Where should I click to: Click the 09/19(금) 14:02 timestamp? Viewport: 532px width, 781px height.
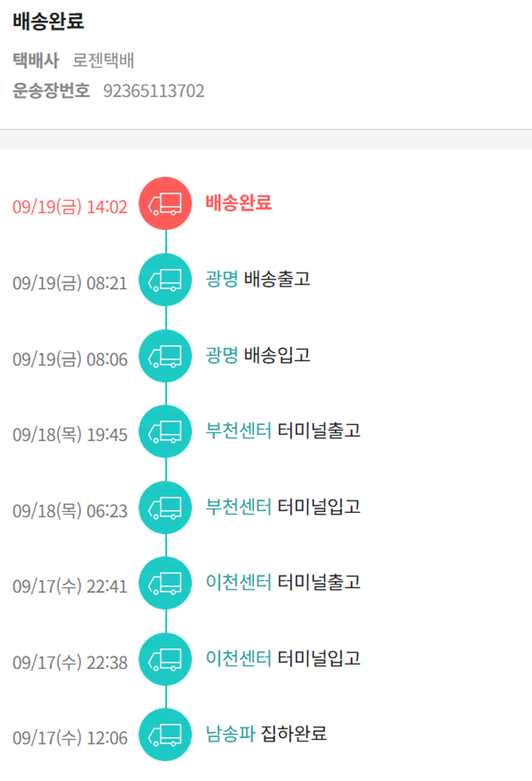[x=70, y=207]
